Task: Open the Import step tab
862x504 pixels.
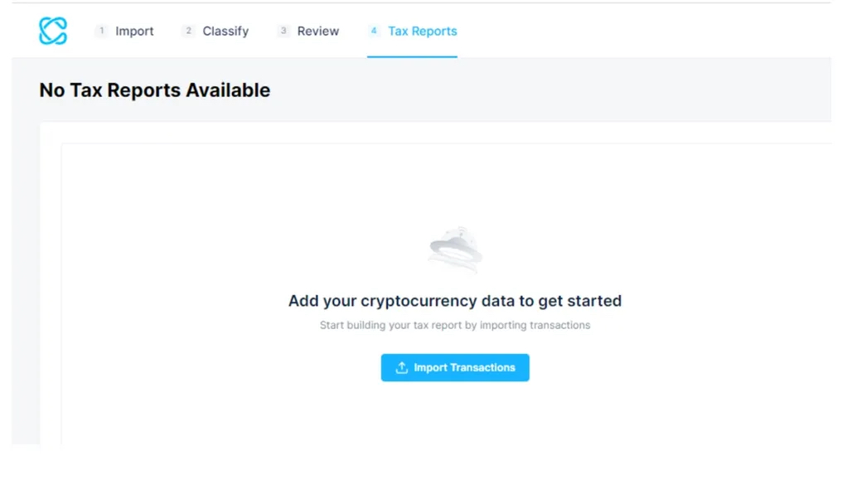Action: [134, 31]
